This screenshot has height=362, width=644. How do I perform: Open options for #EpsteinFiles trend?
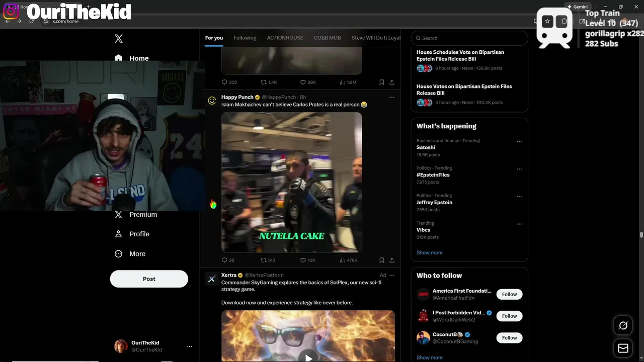coord(519,169)
